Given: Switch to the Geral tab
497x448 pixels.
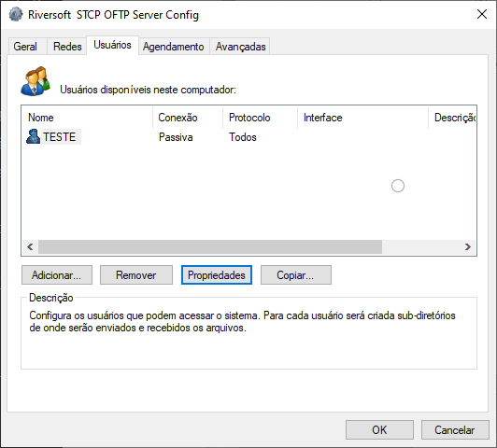Looking at the screenshot, I should coord(27,47).
